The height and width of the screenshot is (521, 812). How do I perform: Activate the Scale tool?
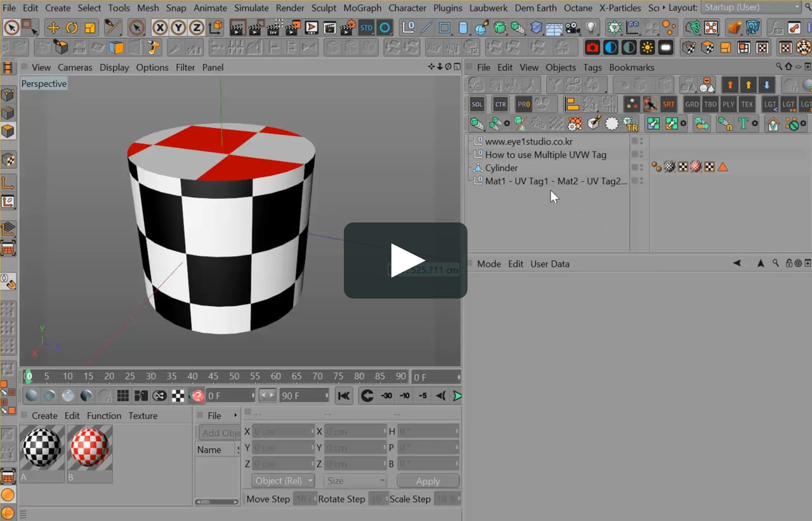89,28
